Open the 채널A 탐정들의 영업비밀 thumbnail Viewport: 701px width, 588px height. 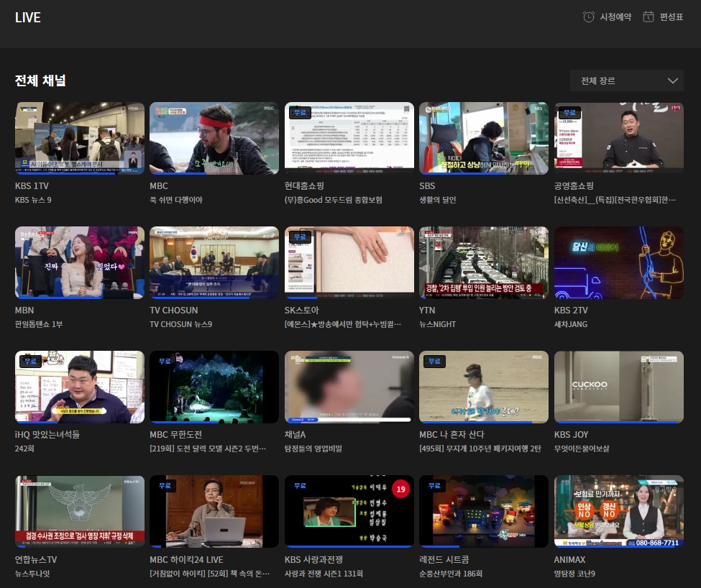[349, 387]
